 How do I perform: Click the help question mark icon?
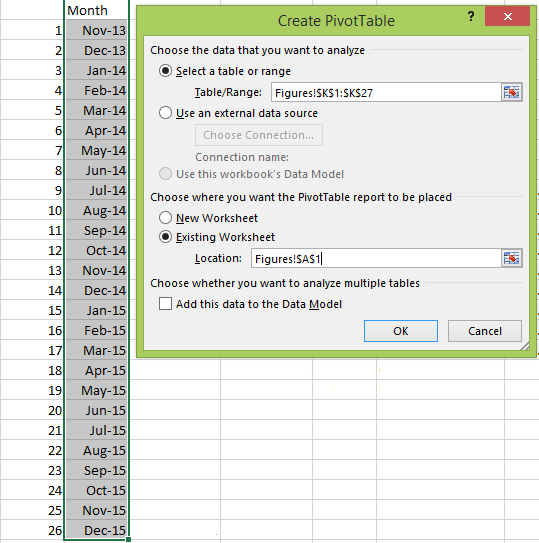(471, 16)
